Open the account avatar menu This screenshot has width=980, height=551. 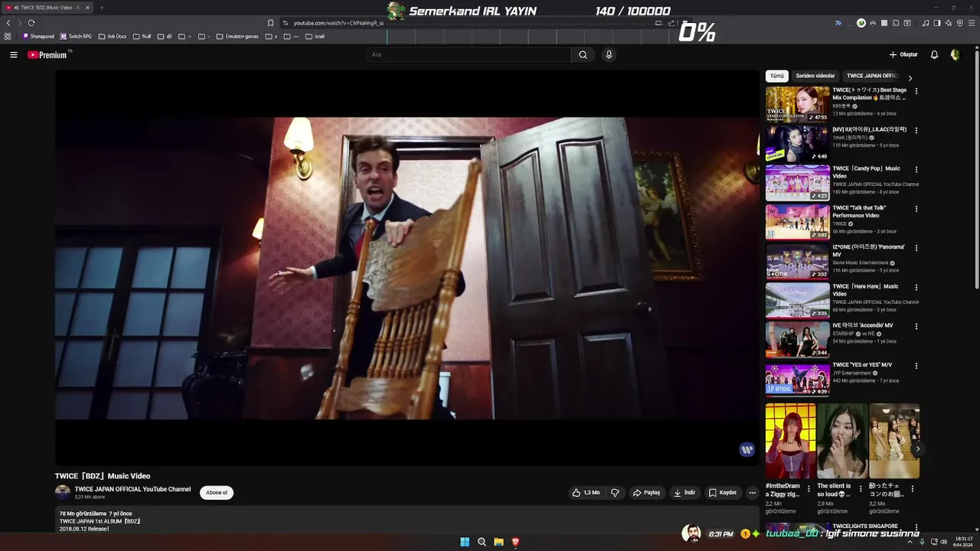click(955, 54)
